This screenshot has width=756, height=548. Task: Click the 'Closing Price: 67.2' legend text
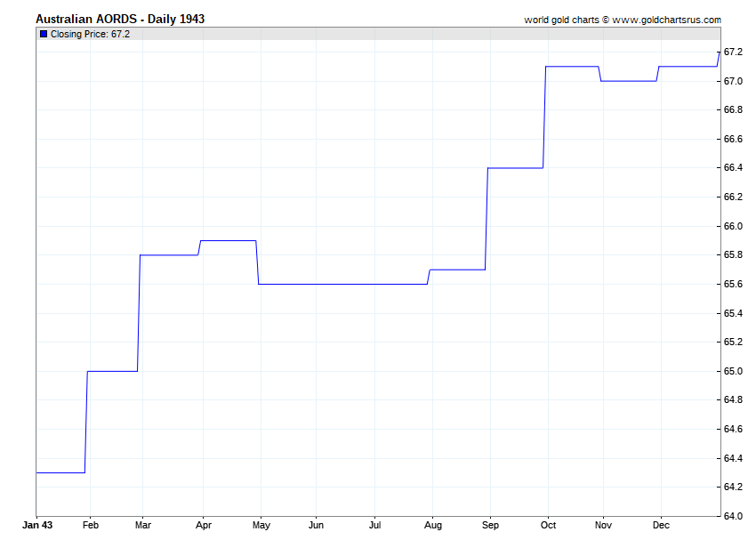pyautogui.click(x=90, y=34)
